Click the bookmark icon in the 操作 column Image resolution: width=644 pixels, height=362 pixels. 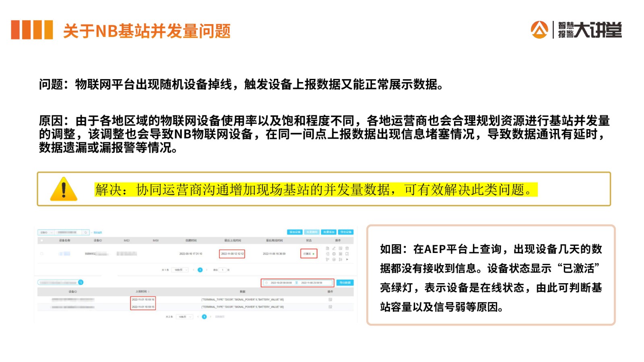[x=347, y=254]
